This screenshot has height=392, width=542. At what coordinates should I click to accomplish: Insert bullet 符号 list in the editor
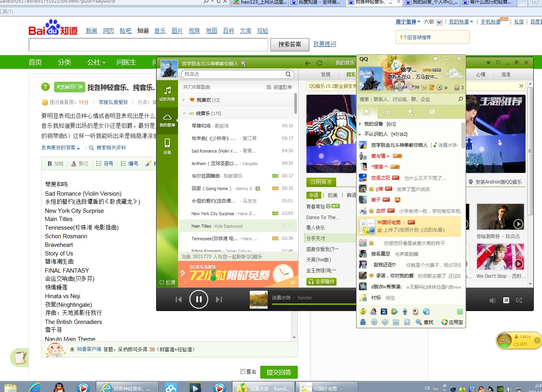coord(104,164)
